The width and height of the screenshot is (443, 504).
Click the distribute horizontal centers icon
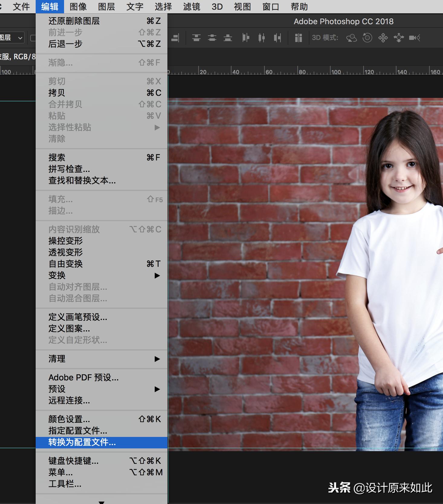(x=262, y=38)
